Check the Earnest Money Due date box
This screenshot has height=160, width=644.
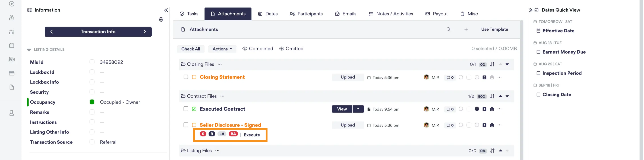[538, 52]
